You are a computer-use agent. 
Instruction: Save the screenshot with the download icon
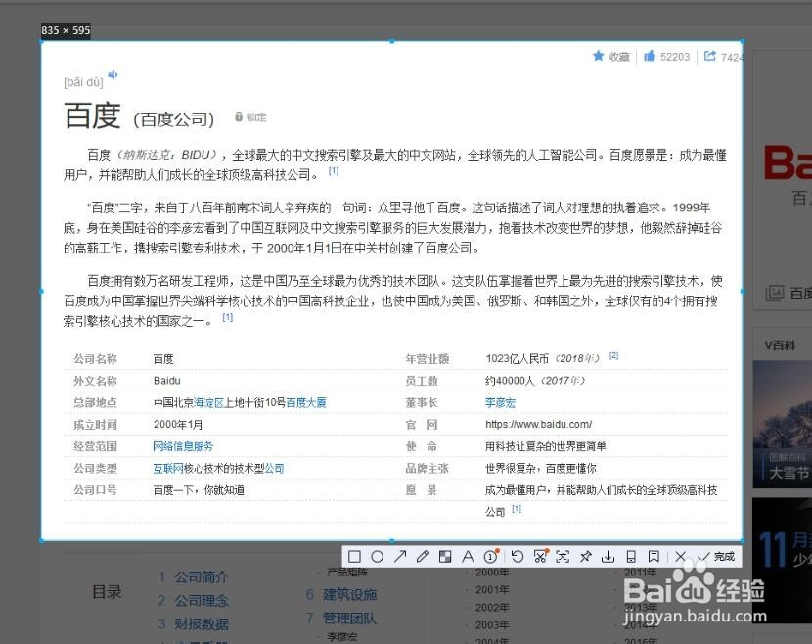(608, 557)
